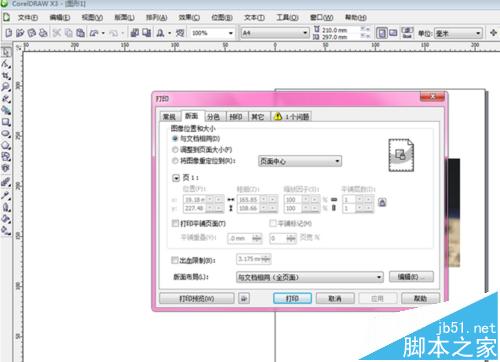Open the Undo history dropdown arrow
This screenshot has height=362, width=500.
click(x=103, y=33)
